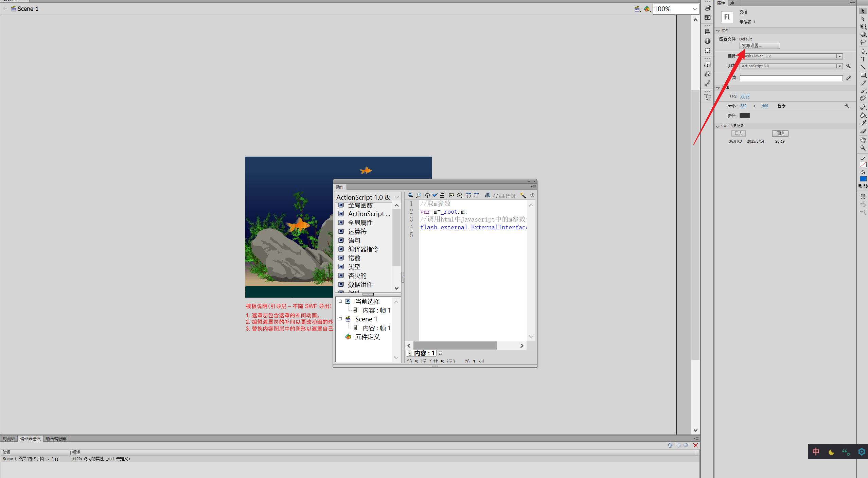Select the Text tool
The height and width of the screenshot is (478, 868).
click(x=863, y=59)
